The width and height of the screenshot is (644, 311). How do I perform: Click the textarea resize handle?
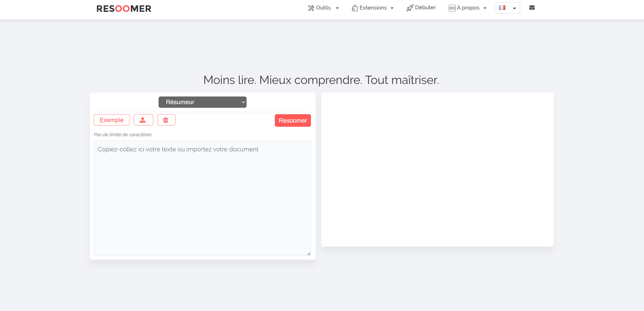[309, 254]
